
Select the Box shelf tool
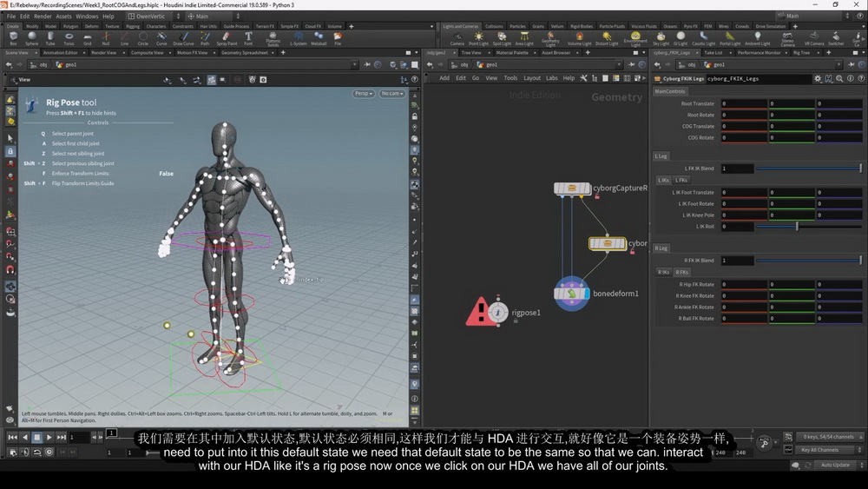pos(13,38)
